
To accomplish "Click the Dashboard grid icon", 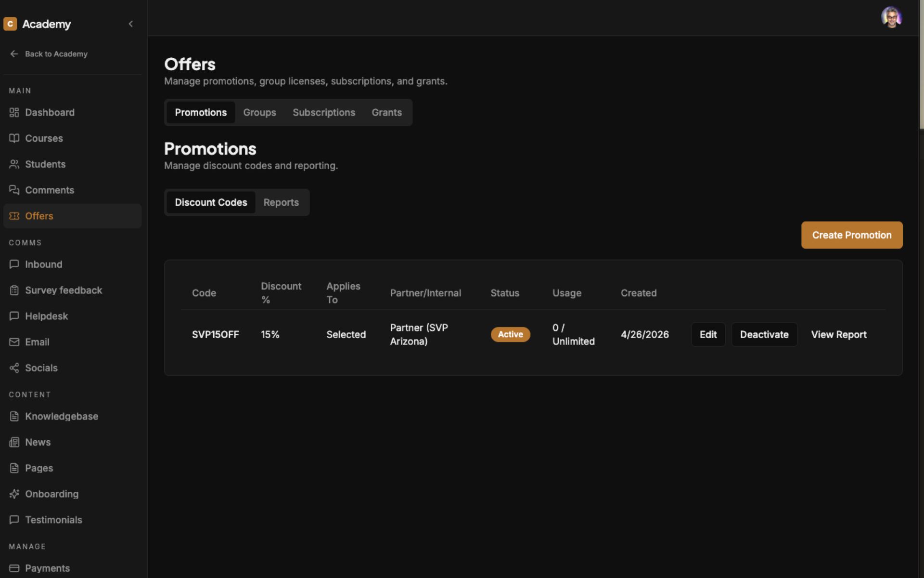I will 14,112.
